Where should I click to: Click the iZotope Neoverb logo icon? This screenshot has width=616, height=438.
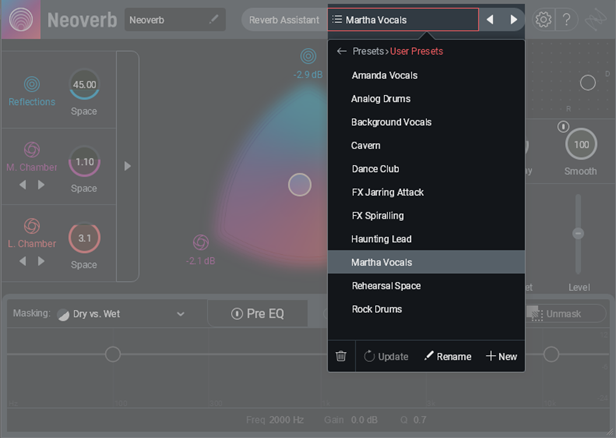[21, 19]
